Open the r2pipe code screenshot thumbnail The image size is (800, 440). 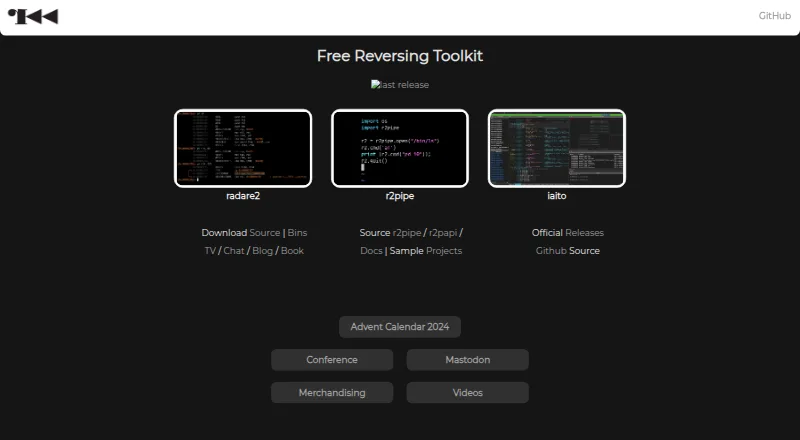[x=399, y=149]
